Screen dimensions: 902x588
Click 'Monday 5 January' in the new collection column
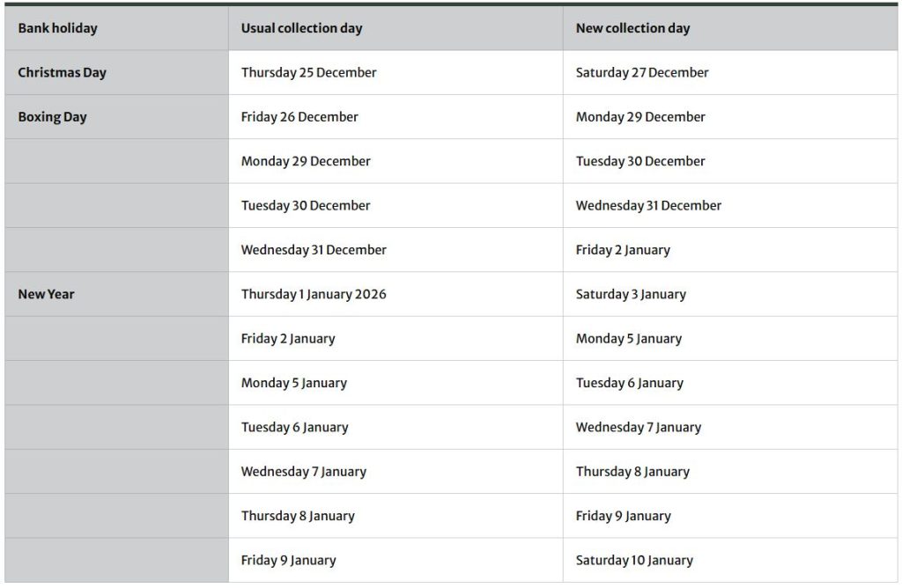[628, 339]
